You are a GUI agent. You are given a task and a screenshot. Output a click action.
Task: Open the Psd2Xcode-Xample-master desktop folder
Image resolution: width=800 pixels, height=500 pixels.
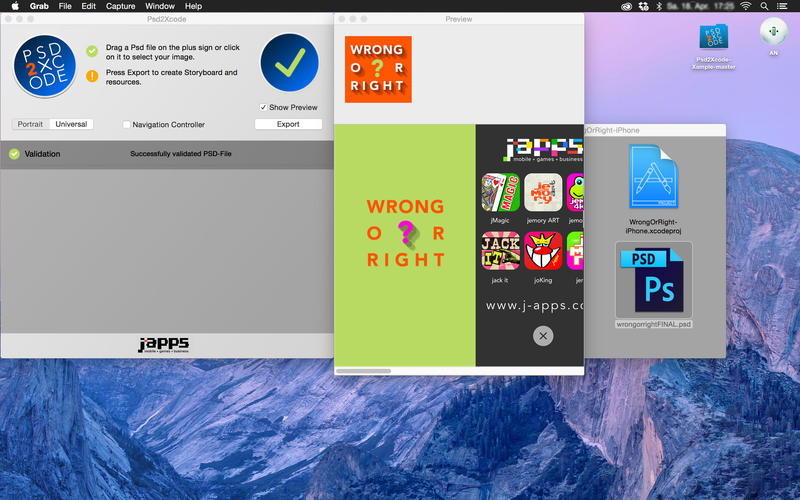[714, 38]
